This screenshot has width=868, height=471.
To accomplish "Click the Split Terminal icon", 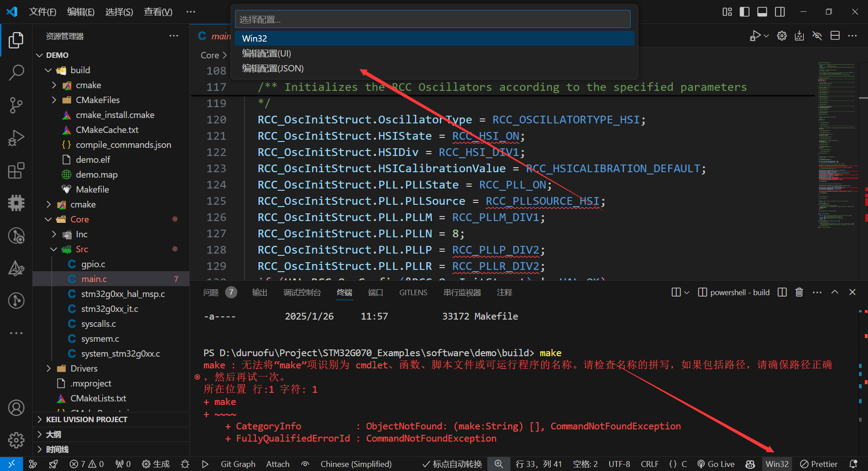I will coord(782,292).
